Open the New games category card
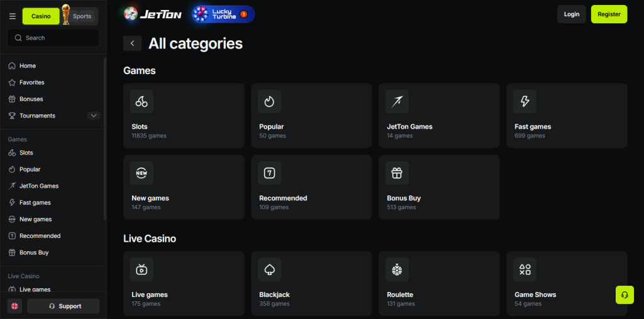This screenshot has width=644, height=319. coord(184,187)
